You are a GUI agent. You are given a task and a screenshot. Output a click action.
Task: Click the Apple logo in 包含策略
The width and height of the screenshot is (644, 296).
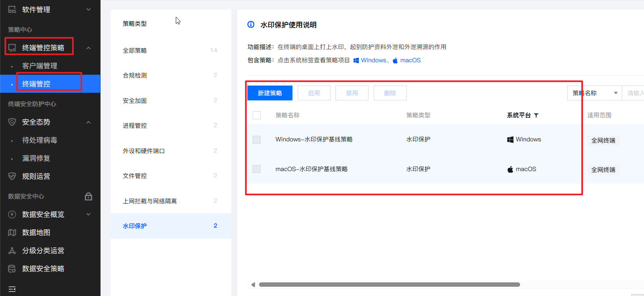coord(395,60)
